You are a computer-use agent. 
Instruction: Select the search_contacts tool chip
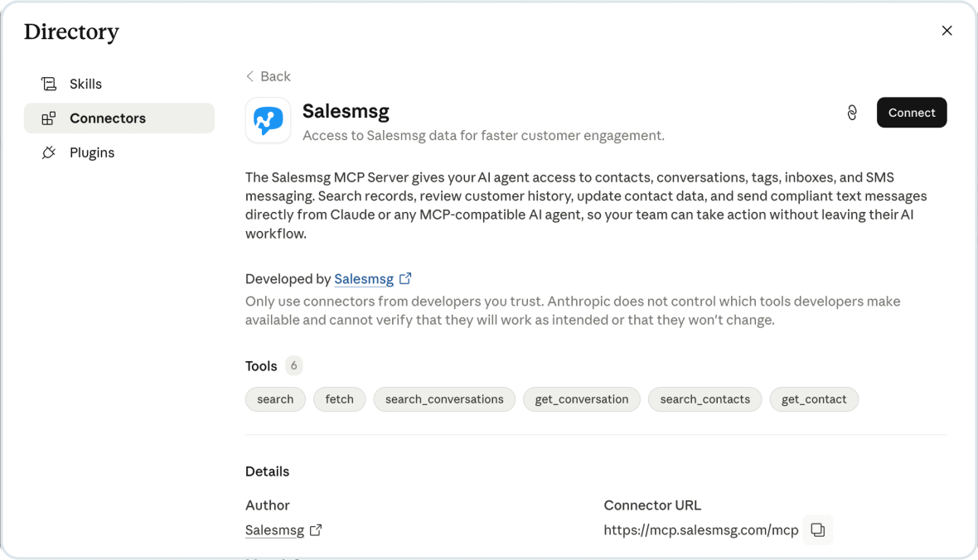[704, 399]
